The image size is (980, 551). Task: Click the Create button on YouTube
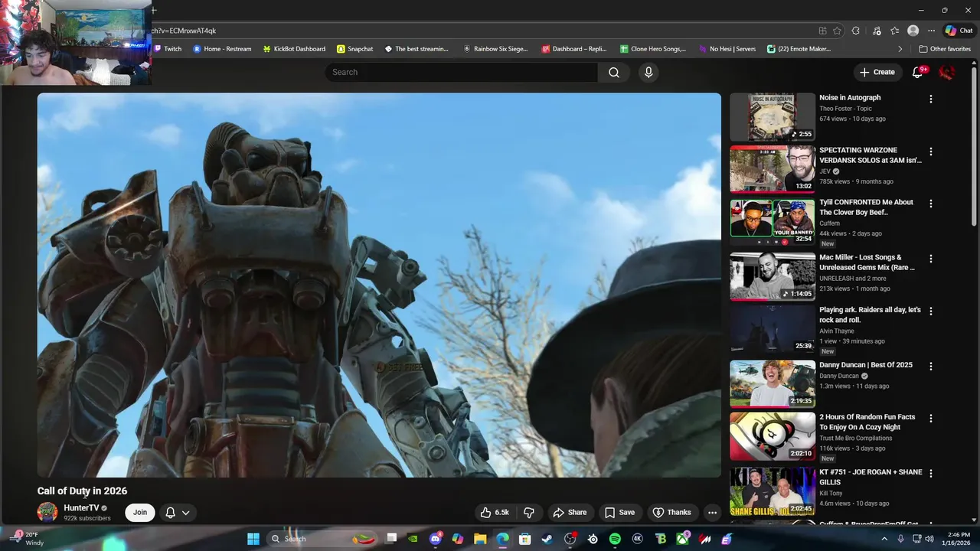(877, 72)
